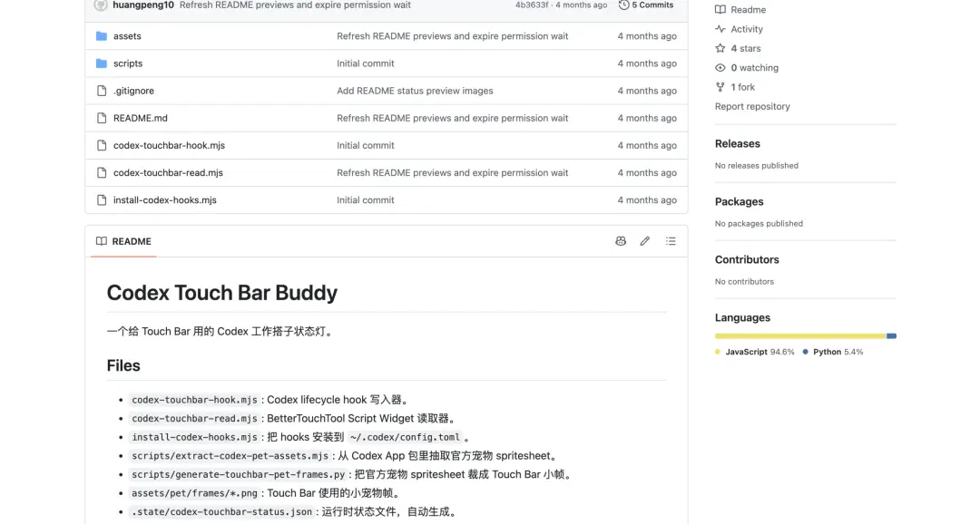Viewport: 980px width, 524px height.
Task: Click the eye watching icon
Action: pos(720,68)
